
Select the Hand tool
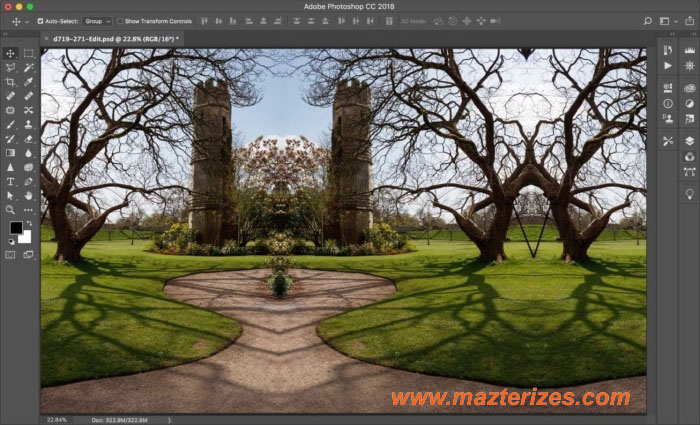tap(29, 196)
